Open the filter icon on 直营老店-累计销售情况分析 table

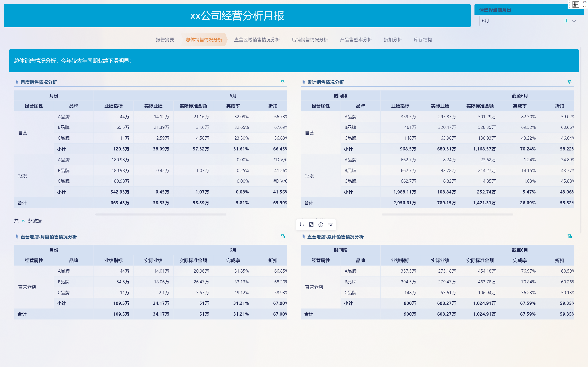[570, 236]
